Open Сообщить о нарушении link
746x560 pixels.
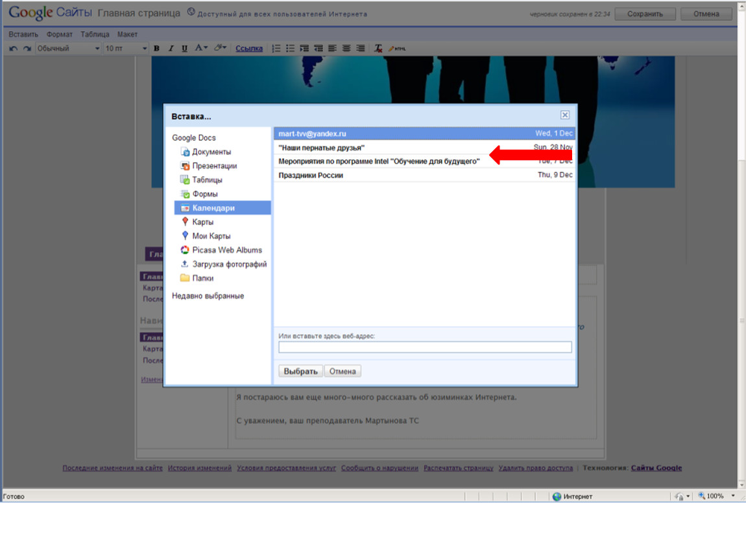379,468
